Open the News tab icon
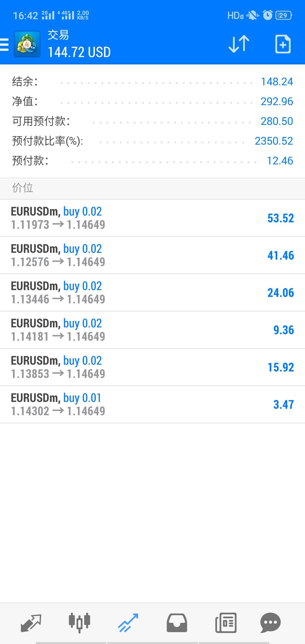Screen dimensions: 305x644 [x=226, y=623]
